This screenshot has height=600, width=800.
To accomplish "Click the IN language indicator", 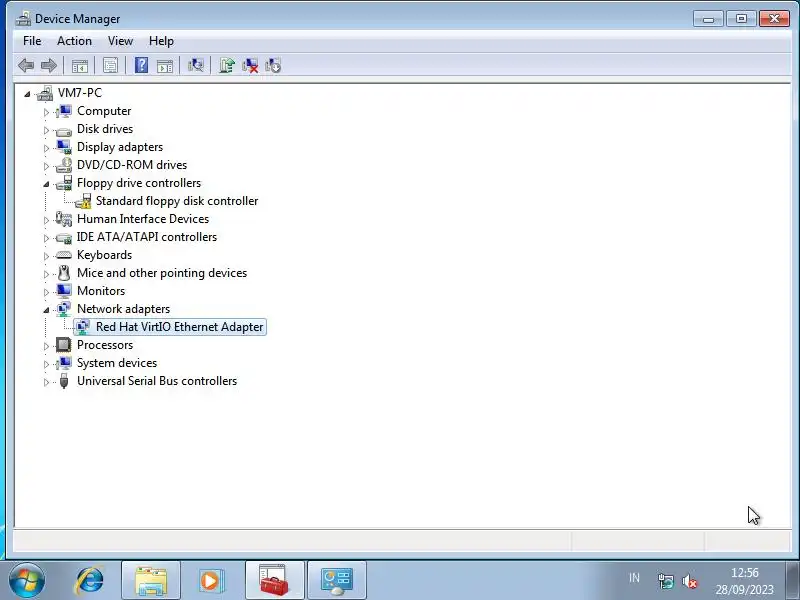I will pyautogui.click(x=634, y=578).
